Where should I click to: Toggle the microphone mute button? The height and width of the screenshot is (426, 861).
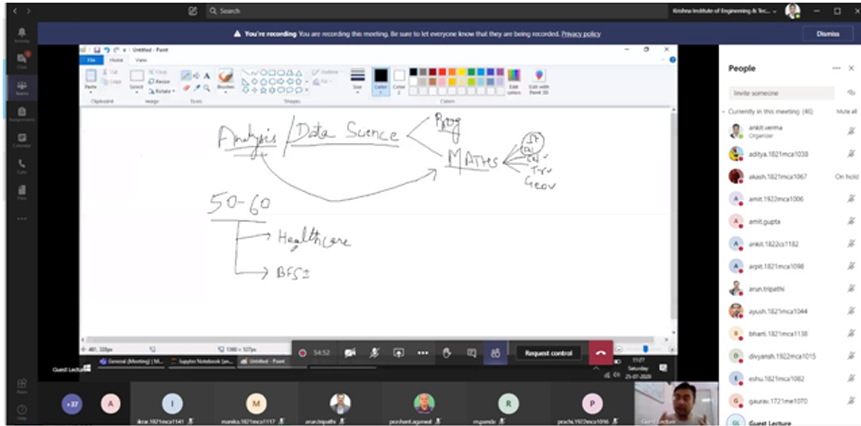[374, 353]
